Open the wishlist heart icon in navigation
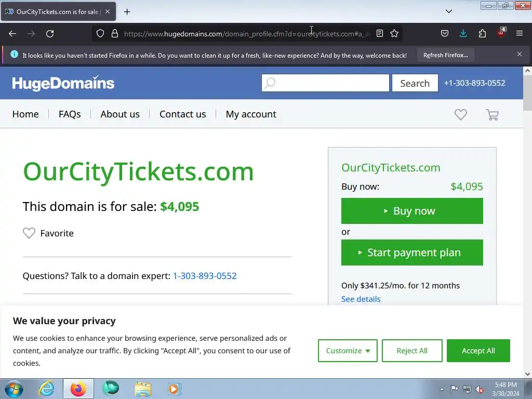532x399 pixels. point(460,115)
